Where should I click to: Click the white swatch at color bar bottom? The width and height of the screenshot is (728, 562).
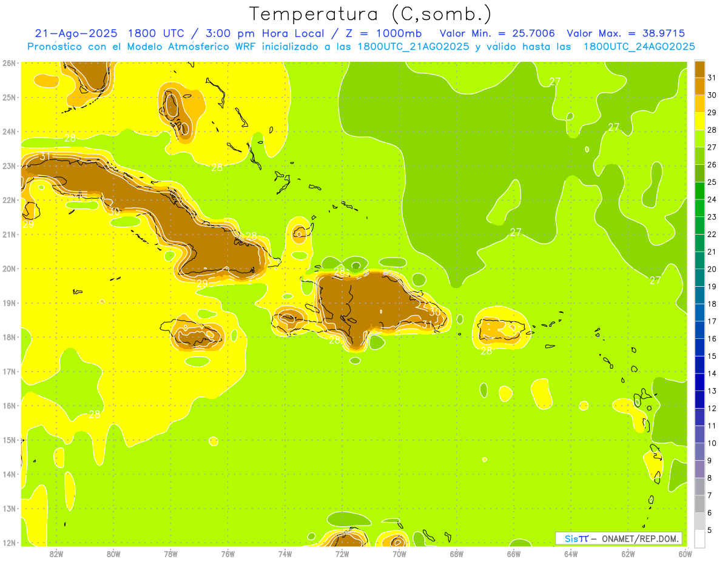pos(699,538)
